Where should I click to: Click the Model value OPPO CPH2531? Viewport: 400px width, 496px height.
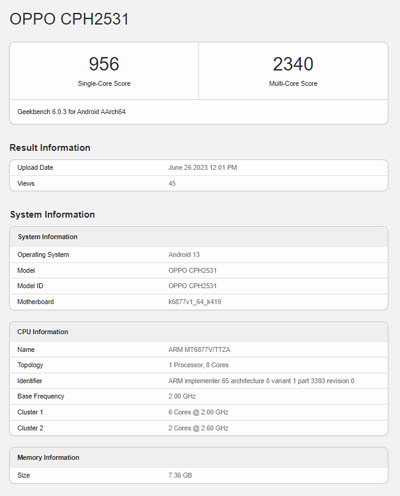(192, 270)
